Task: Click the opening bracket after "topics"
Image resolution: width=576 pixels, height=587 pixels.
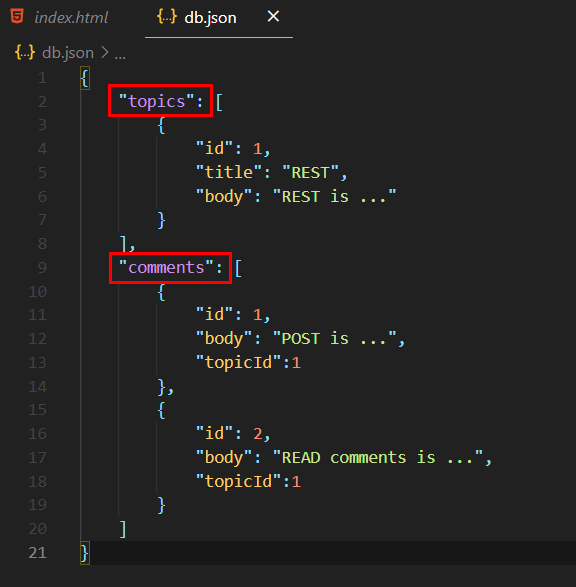Action: [219, 102]
